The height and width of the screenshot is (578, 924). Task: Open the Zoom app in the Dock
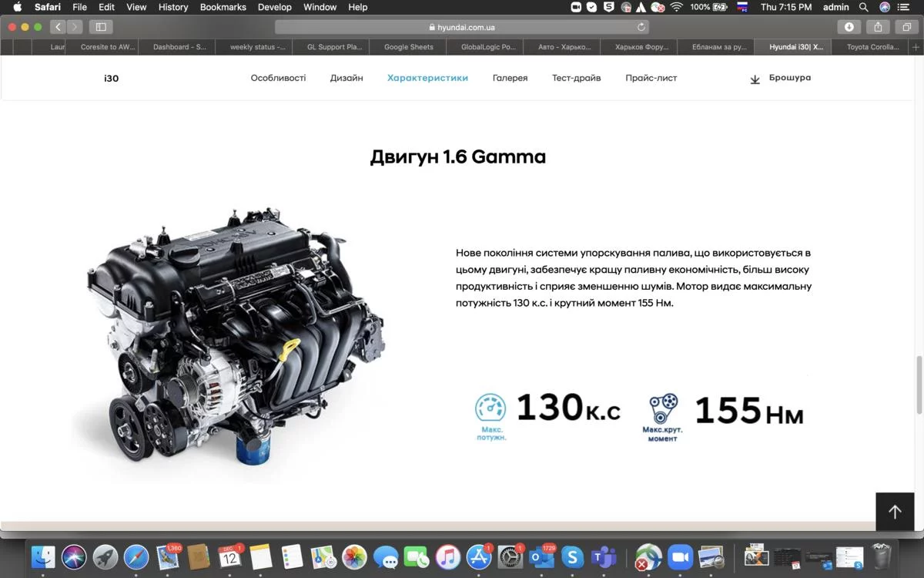(679, 556)
